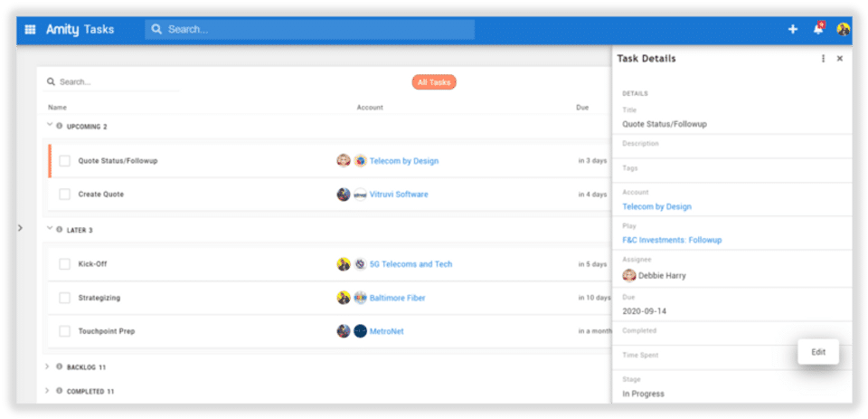The height and width of the screenshot is (419, 868).
Task: Collapse the UPCOMING group chevron
Action: pyautogui.click(x=49, y=125)
